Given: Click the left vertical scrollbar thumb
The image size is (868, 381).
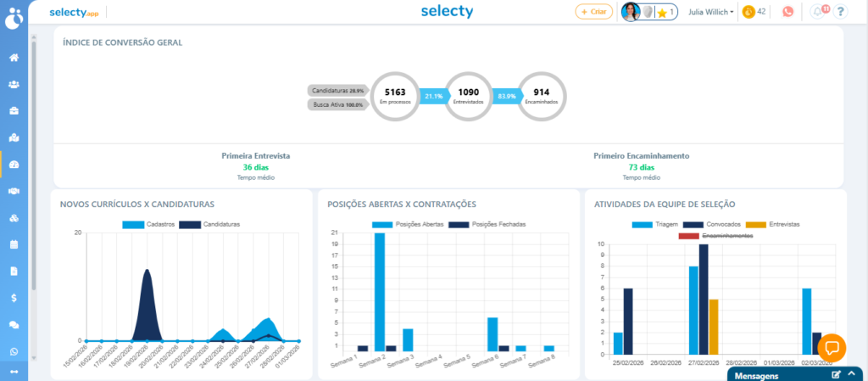Looking at the screenshot, I should [x=34, y=166].
